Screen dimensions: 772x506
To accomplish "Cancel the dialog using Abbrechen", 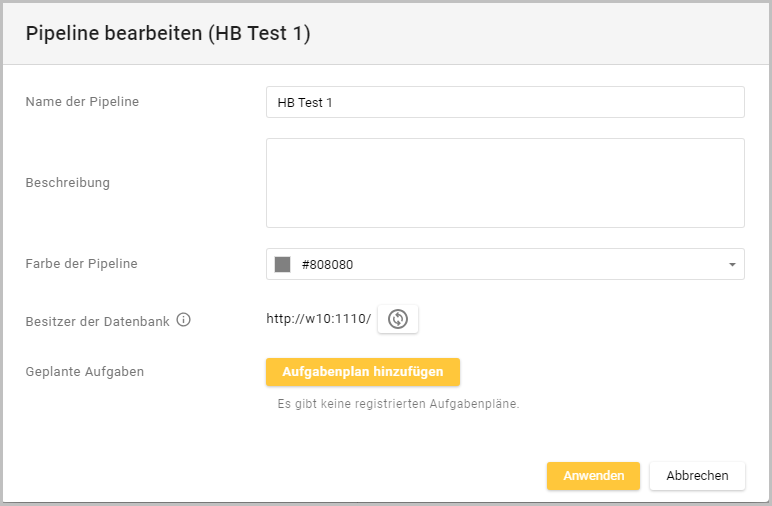I will pos(697,476).
